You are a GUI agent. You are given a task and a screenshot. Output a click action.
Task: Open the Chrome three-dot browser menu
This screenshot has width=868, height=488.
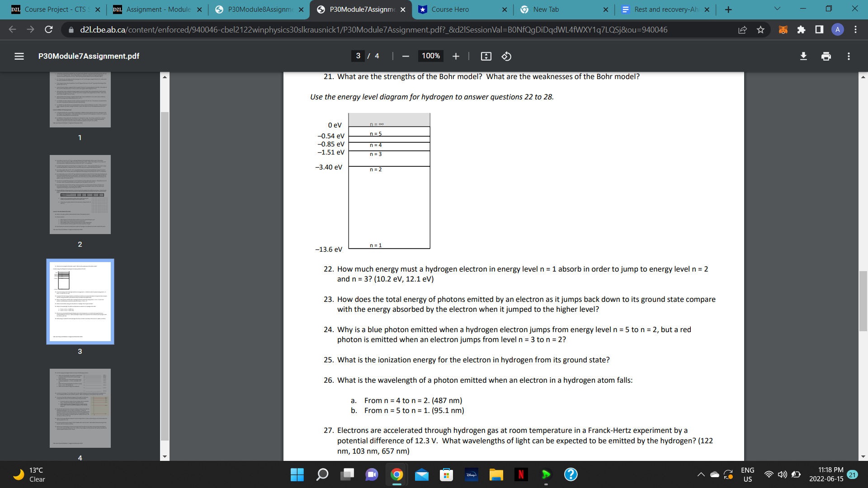(855, 30)
